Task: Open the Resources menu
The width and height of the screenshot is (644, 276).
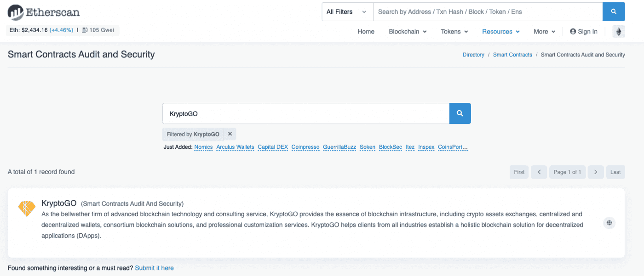Action: (x=500, y=32)
